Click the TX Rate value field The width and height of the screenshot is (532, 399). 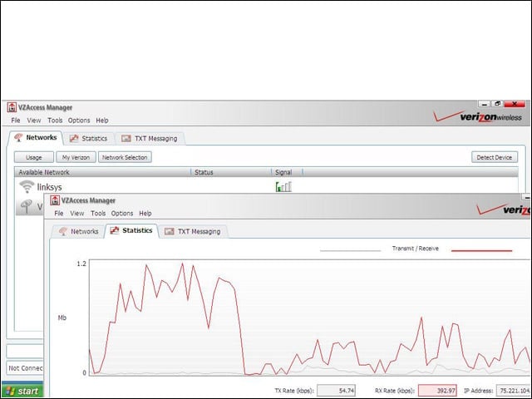pyautogui.click(x=336, y=391)
